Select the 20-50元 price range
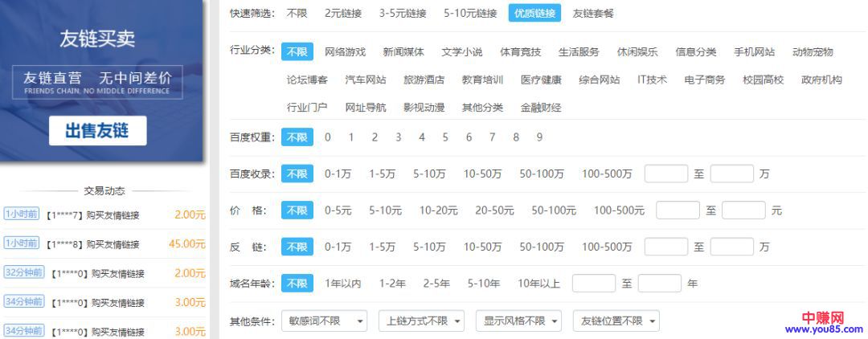The width and height of the screenshot is (868, 339). [494, 210]
